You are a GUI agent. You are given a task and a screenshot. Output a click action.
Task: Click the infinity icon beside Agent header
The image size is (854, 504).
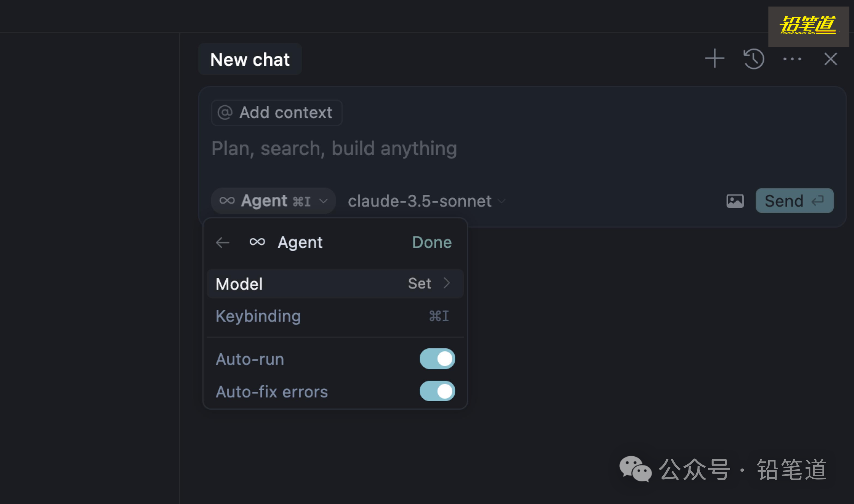click(x=257, y=242)
